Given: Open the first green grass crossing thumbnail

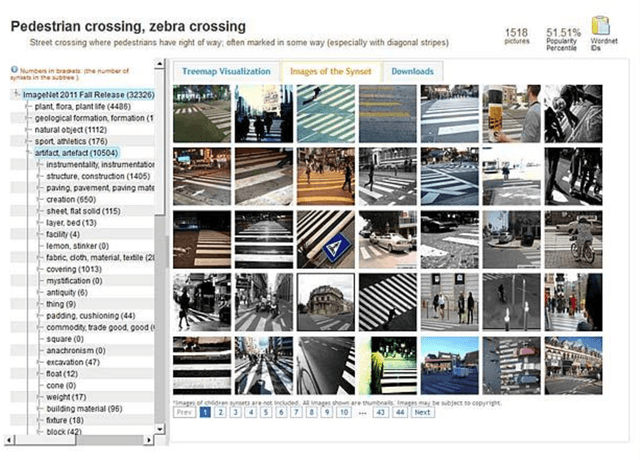Looking at the screenshot, I should [202, 113].
